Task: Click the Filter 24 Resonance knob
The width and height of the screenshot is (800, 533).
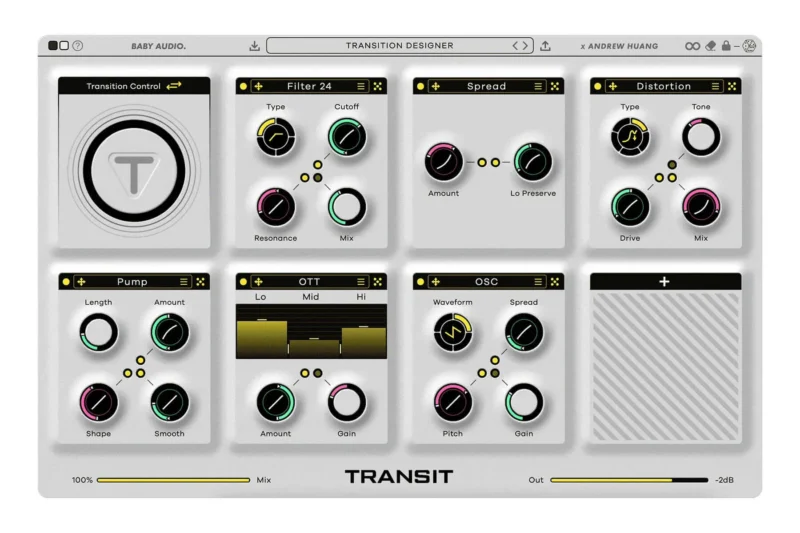Action: click(276, 207)
